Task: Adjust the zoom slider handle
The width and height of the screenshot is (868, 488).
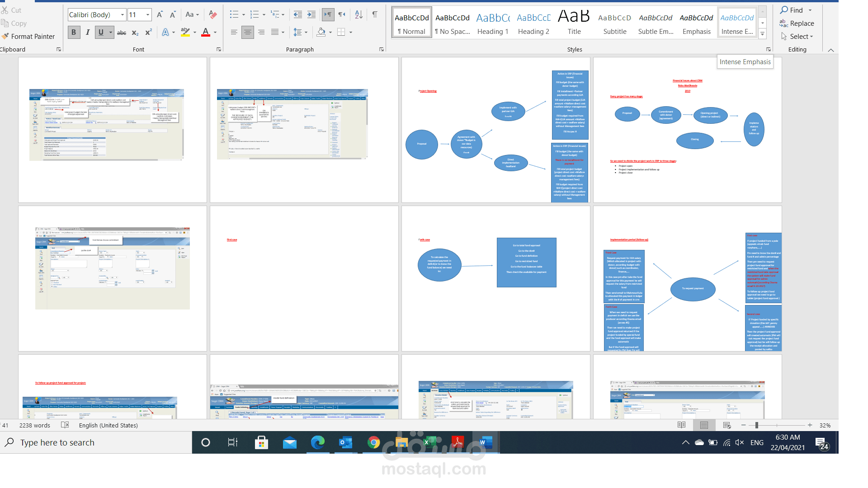Action: tap(756, 425)
